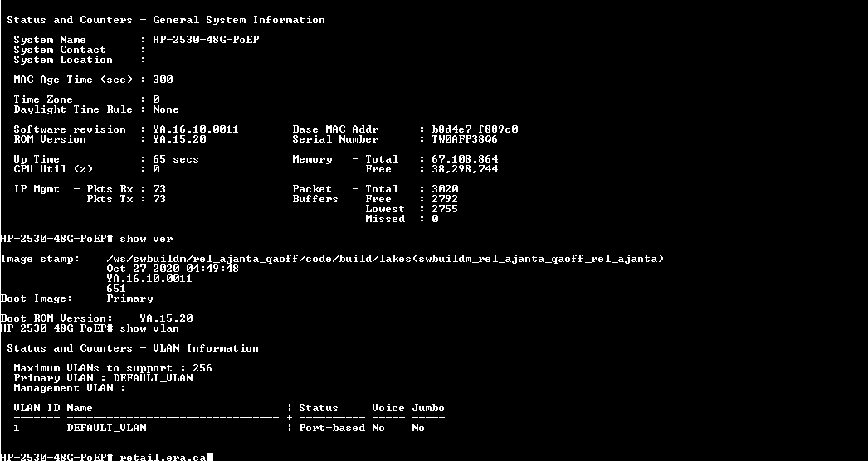
Task: Click the Status column header
Action: 319,409
